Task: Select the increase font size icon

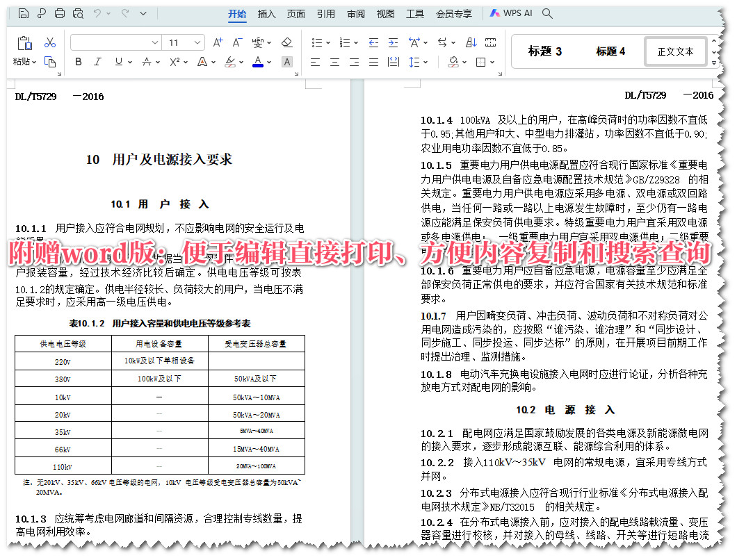Action: pos(218,42)
